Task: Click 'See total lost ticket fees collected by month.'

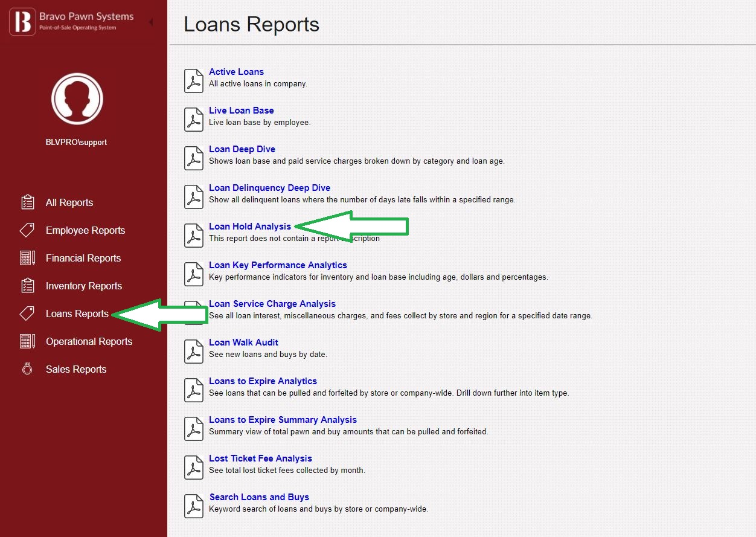Action: [287, 471]
